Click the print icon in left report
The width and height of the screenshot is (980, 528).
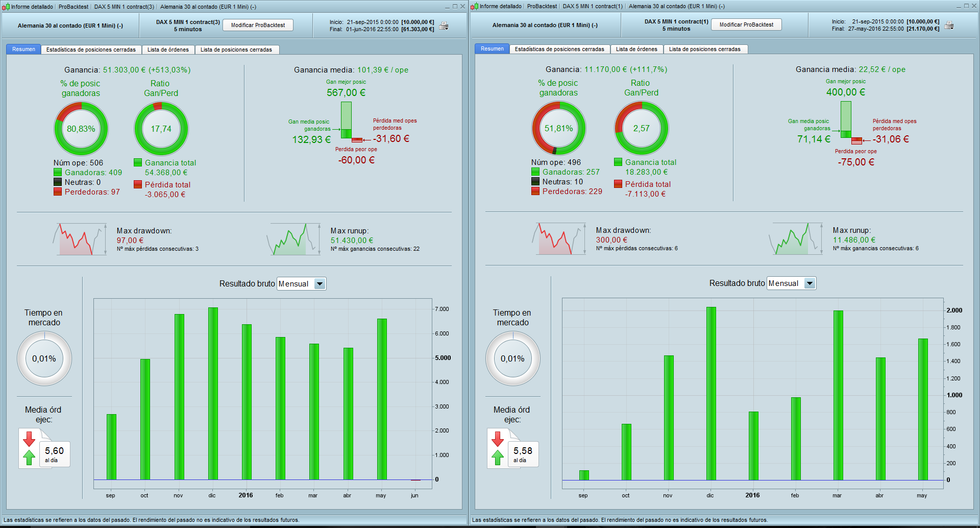(444, 26)
